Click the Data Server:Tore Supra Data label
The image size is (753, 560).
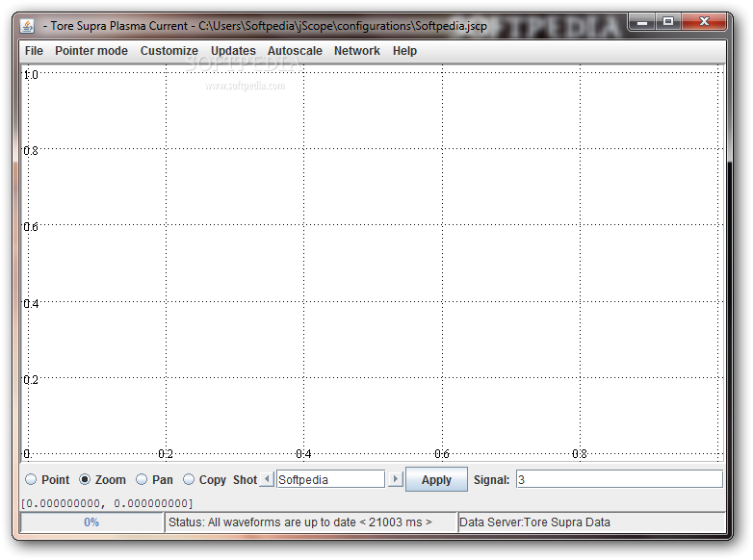click(534, 522)
